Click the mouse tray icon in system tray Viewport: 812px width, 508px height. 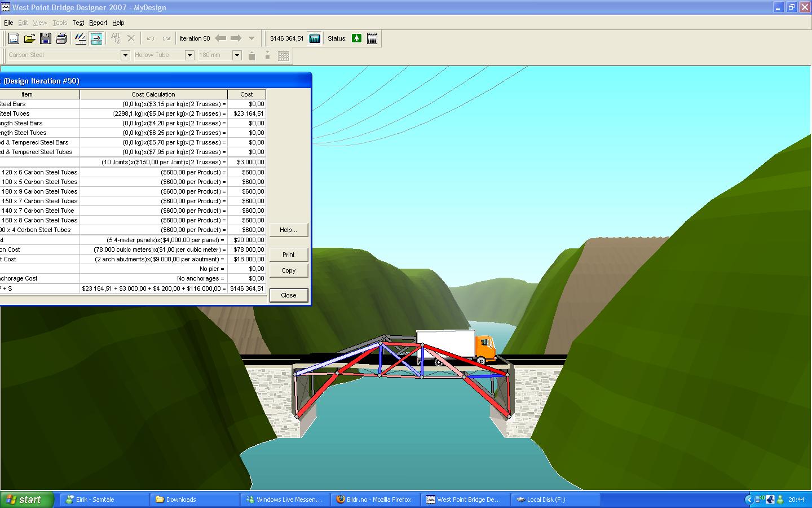pos(770,500)
